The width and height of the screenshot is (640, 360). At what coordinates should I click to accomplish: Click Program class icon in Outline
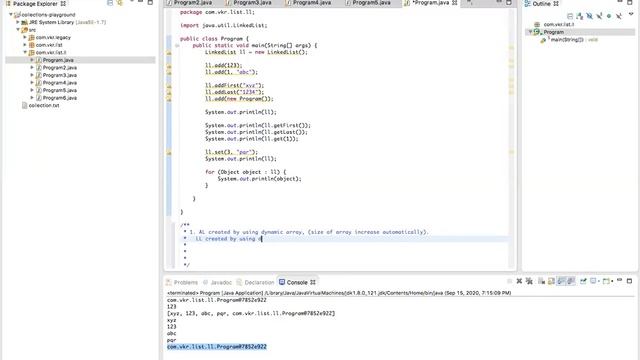tap(537, 32)
